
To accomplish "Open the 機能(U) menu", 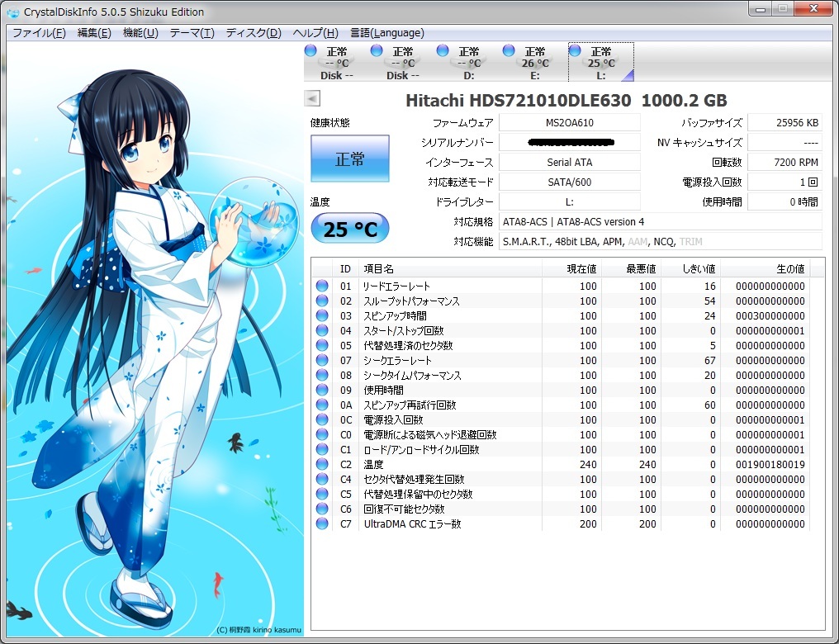I will tap(140, 33).
